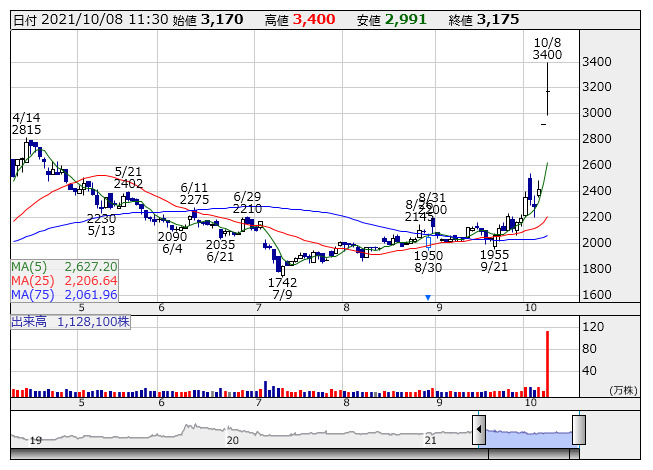Screen dimensions: 653x470
Task: Click the year 20 marker in overview chart
Action: 232,440
